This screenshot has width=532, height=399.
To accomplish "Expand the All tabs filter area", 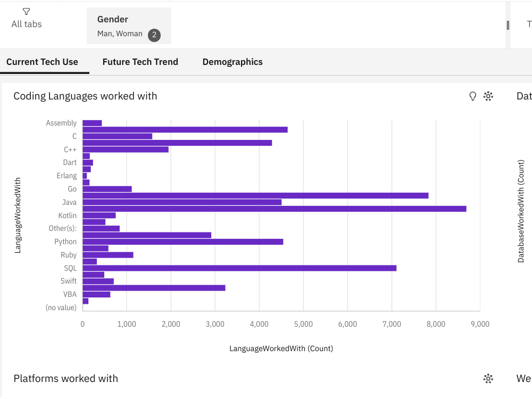I will click(x=26, y=24).
